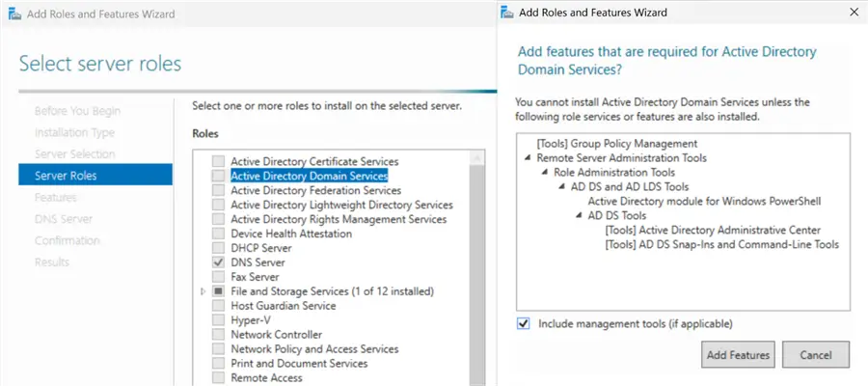Viewport: 868px width, 386px height.
Task: Toggle File and Storage Services checkbox
Action: (x=219, y=291)
